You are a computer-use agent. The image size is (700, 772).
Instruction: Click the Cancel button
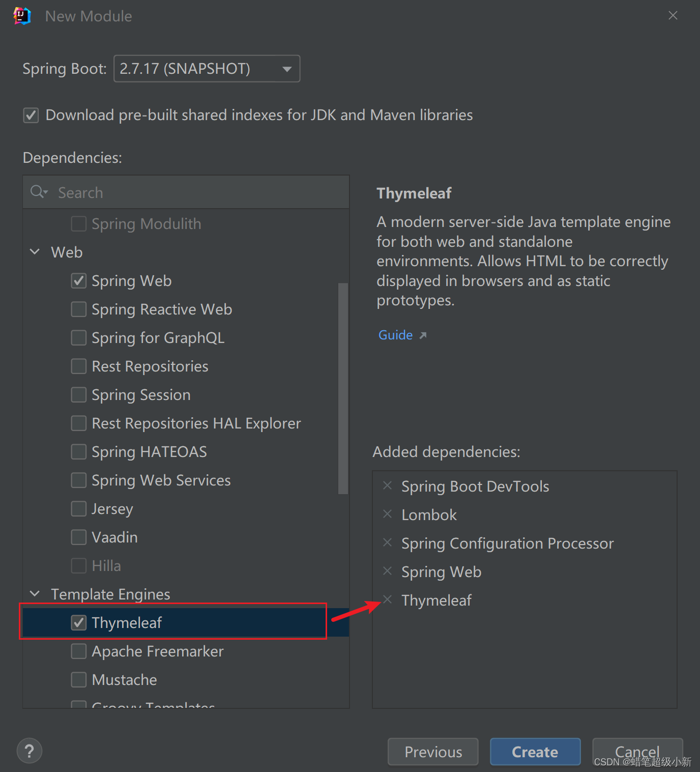(x=637, y=752)
